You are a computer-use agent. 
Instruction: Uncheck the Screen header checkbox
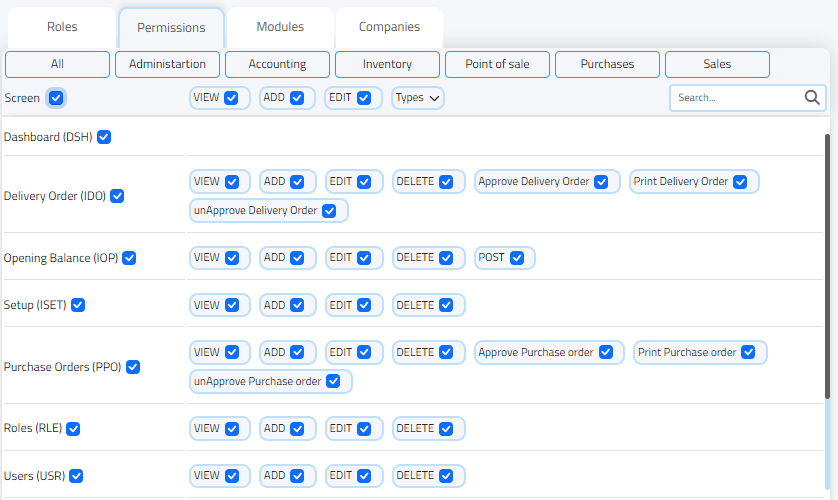coord(56,98)
